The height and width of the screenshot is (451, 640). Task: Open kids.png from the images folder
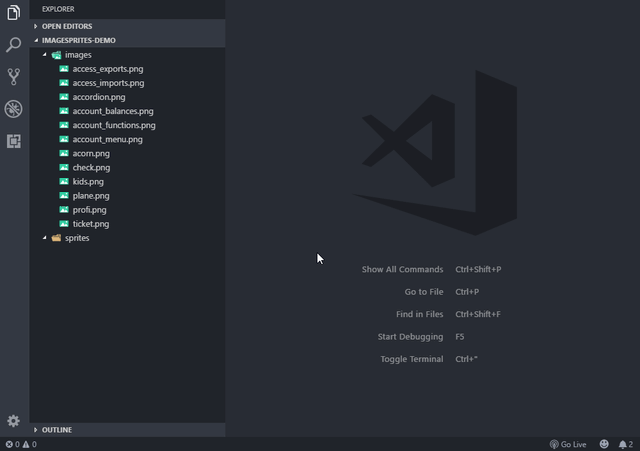pyautogui.click(x=88, y=182)
